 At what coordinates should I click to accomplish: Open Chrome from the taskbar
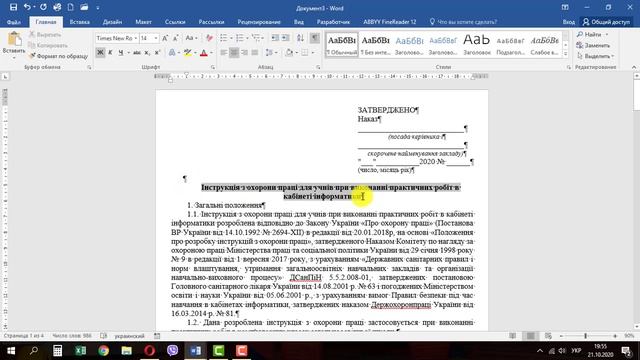(x=103, y=351)
